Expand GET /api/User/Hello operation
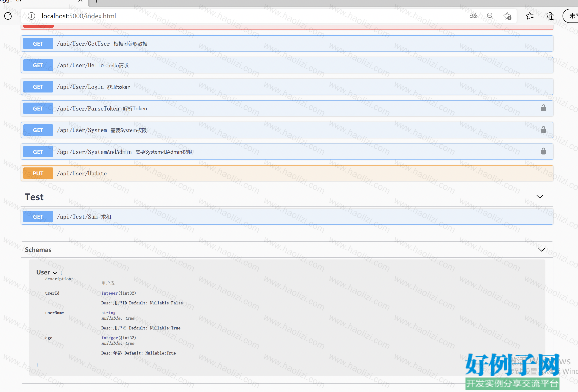Image resolution: width=578 pixels, height=392 pixels. pos(287,65)
